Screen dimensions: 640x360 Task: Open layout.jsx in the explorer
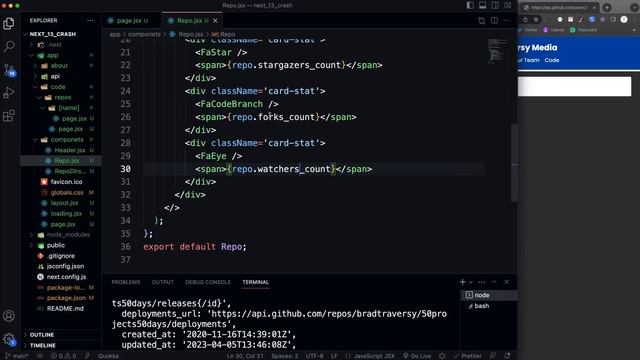point(60,203)
